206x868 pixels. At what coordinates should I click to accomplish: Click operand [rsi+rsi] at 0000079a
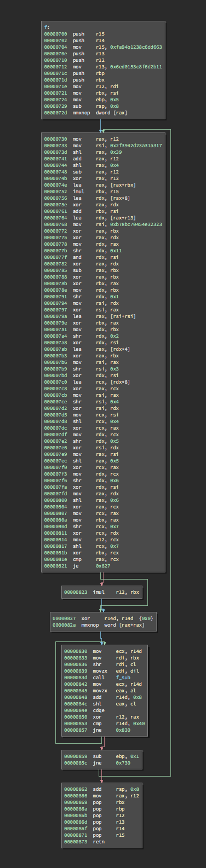coord(123,316)
